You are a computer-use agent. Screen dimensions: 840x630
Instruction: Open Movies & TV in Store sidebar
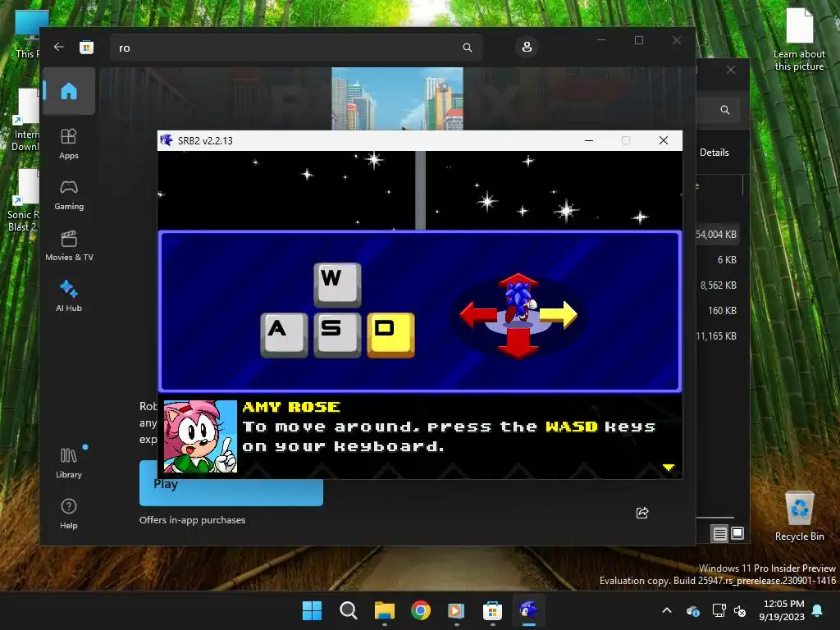coord(69,245)
